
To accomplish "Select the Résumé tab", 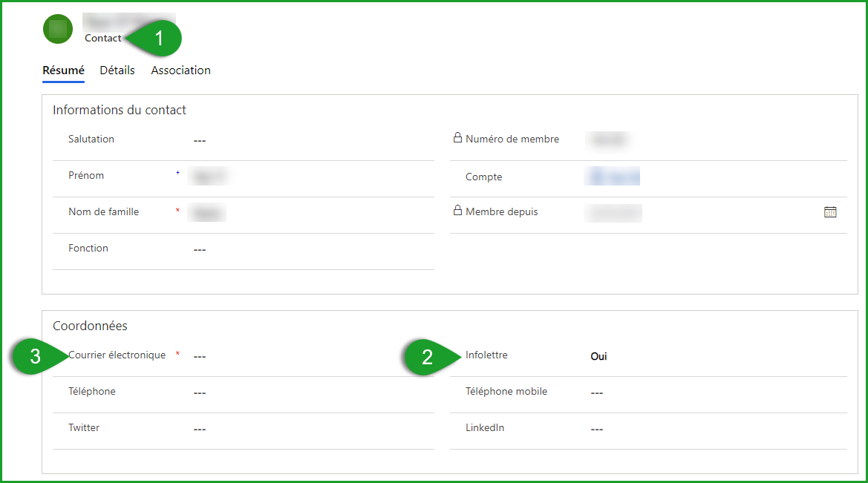I will [x=63, y=70].
